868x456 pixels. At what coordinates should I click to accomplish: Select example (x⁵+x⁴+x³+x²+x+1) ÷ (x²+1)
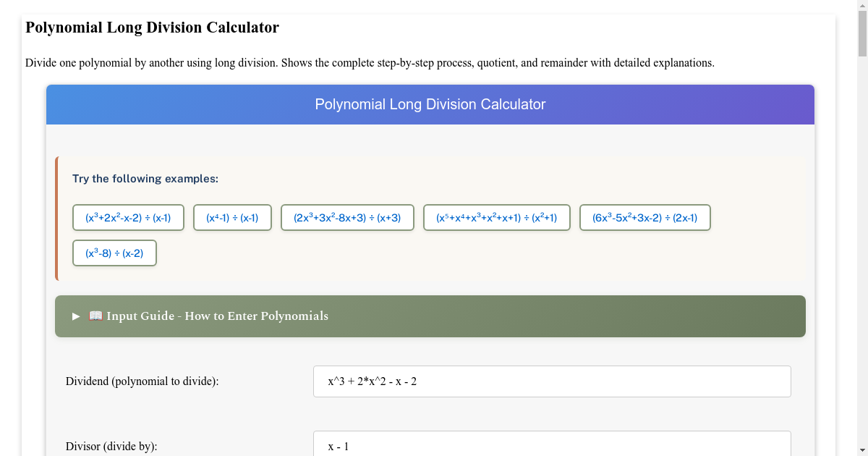click(497, 217)
